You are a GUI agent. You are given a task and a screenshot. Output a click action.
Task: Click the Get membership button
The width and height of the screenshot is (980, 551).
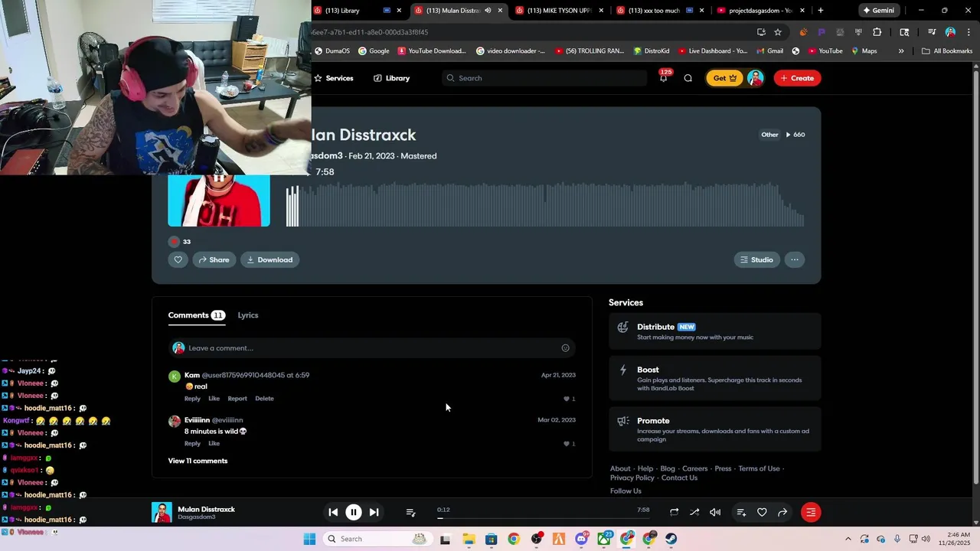point(724,78)
